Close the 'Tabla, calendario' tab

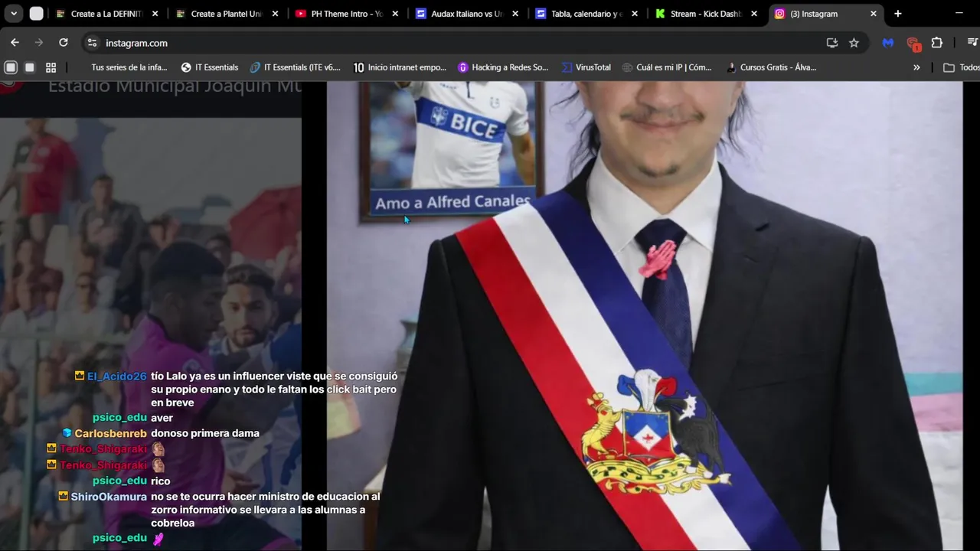pos(635,14)
